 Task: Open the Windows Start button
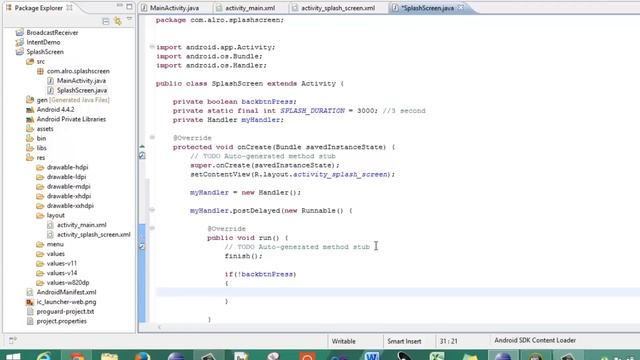pos(13,356)
